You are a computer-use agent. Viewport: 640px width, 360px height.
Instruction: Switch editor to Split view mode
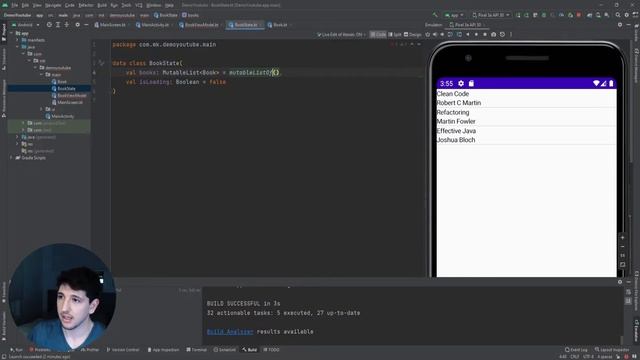click(x=395, y=35)
